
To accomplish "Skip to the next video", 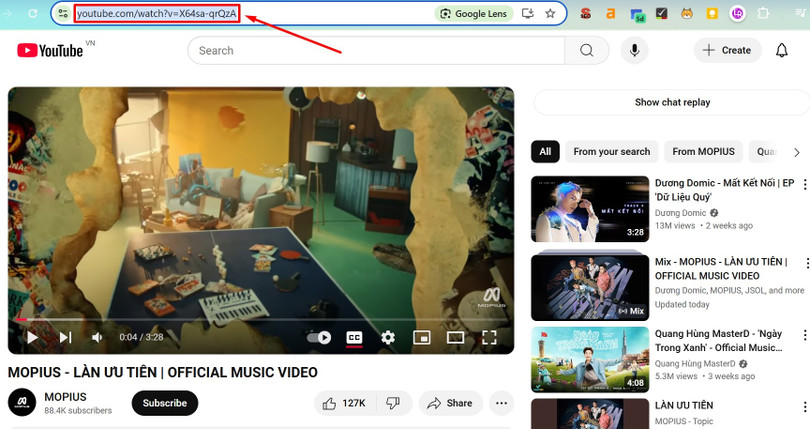I will click(66, 338).
